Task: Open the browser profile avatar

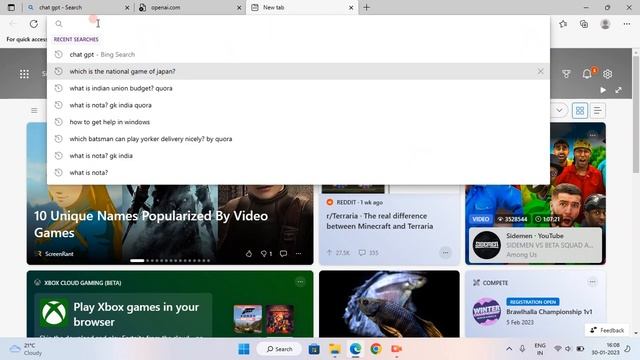Action: 605,24
